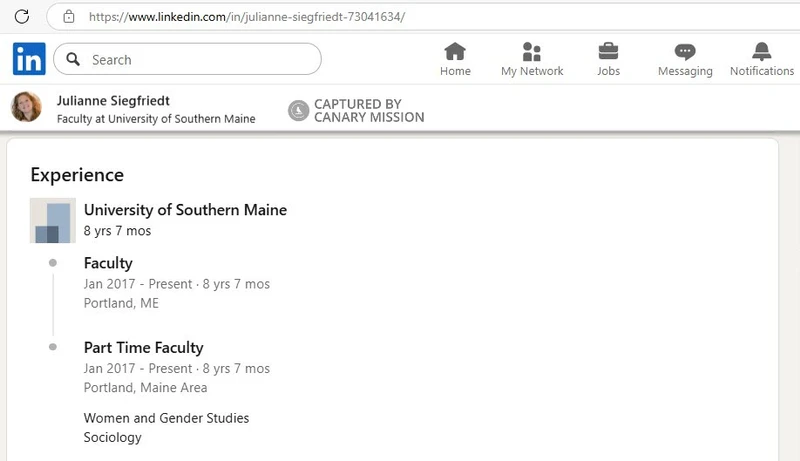Viewport: 800px width, 461px height.
Task: Click the Experience section heading
Action: 77,175
